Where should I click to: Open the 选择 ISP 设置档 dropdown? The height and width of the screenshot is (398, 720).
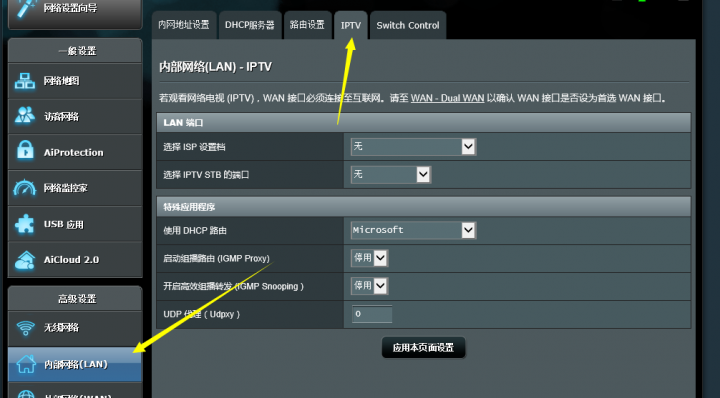point(413,147)
